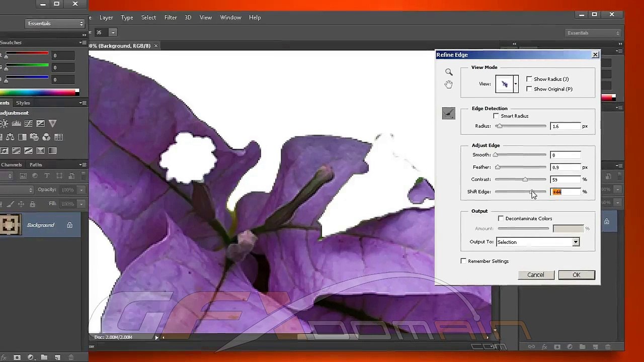644x362 pixels.
Task: Close the Background, RGB/8 document tab
Action: point(155,46)
